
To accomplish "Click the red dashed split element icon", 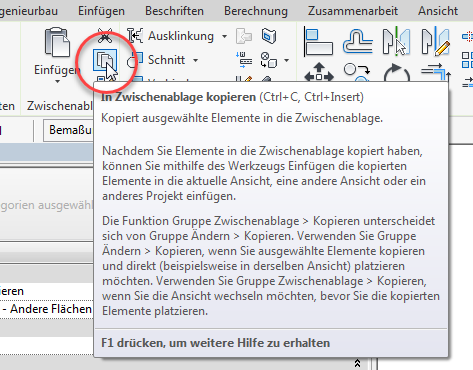I will click(467, 36).
